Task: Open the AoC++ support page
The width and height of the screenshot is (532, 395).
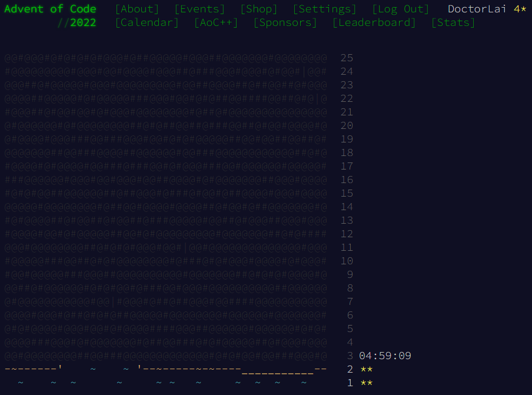Action: 216,22
